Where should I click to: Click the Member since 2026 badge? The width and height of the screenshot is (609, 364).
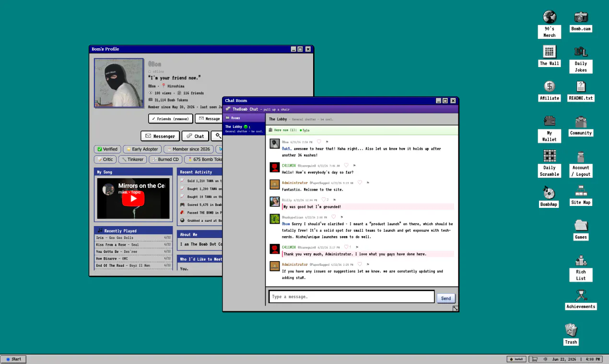point(188,149)
